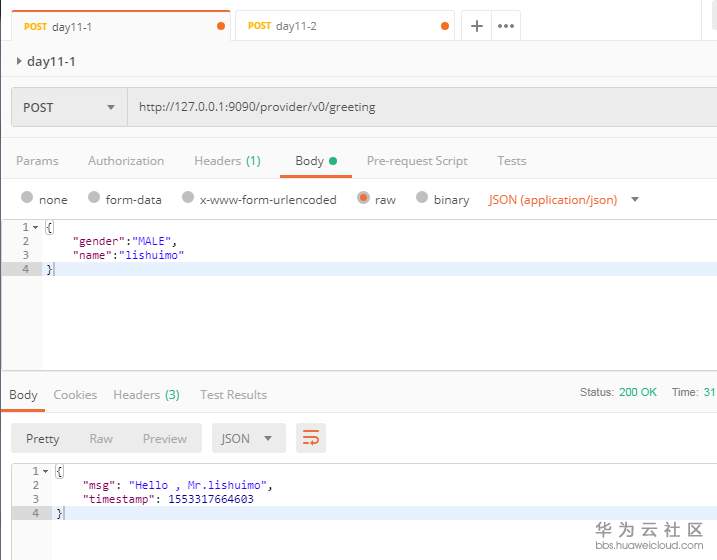This screenshot has height=560, width=717.
Task: Click unsaved-changes dot on day11-1 tab
Action: (221, 26)
